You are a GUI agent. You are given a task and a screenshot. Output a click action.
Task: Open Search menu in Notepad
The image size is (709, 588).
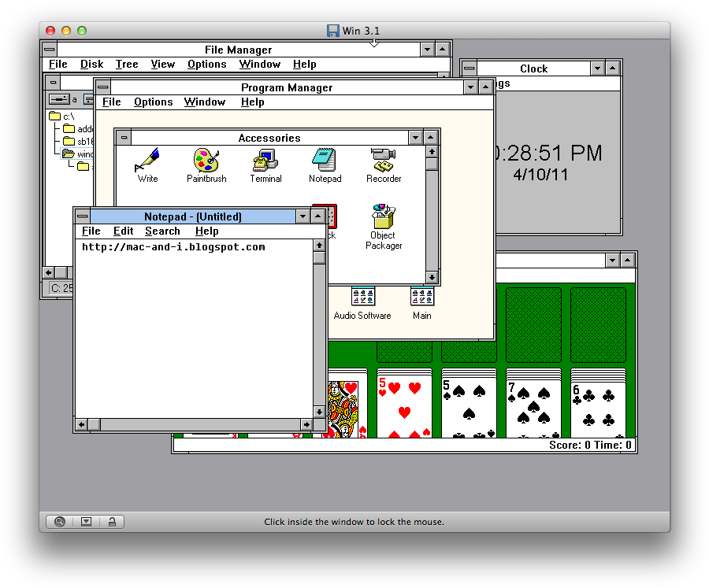(162, 231)
